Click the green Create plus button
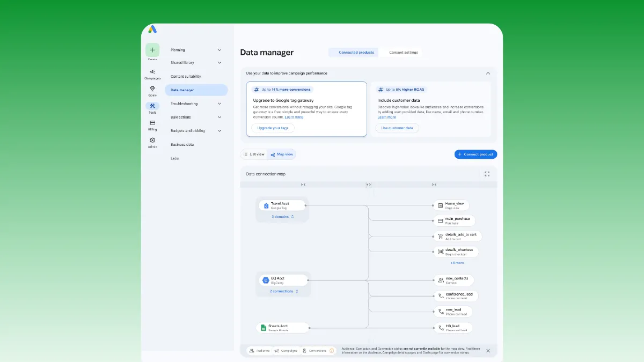 click(152, 50)
